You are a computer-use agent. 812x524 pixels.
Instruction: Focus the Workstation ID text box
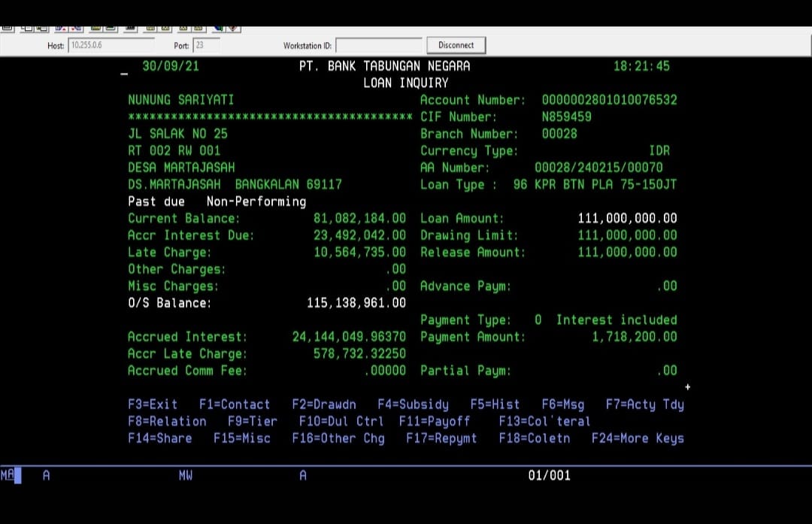tap(378, 46)
